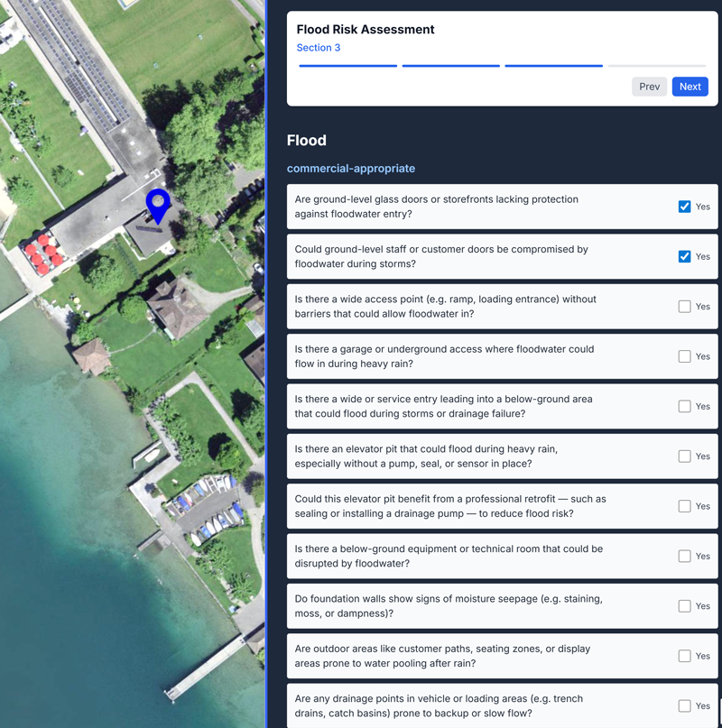Click the wooden pier on the lake map
The image size is (722, 728).
pos(205,667)
